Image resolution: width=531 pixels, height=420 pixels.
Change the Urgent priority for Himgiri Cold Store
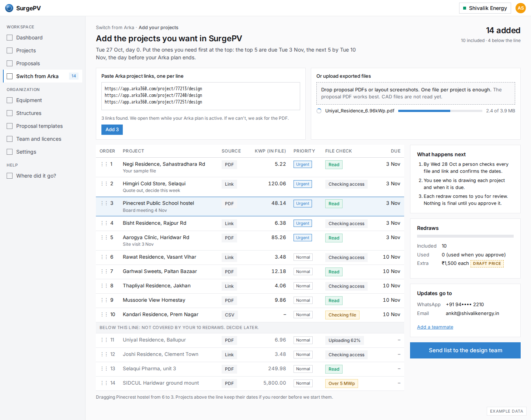(303, 184)
